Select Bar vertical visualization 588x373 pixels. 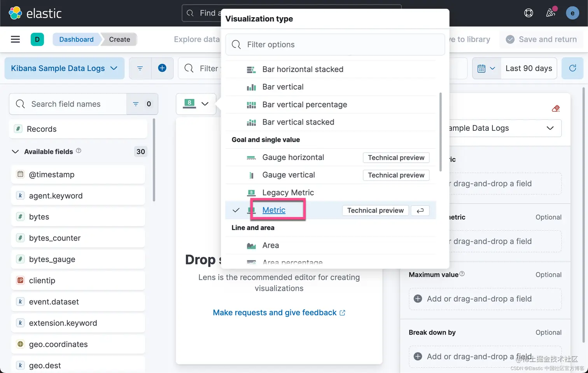[x=331, y=87]
